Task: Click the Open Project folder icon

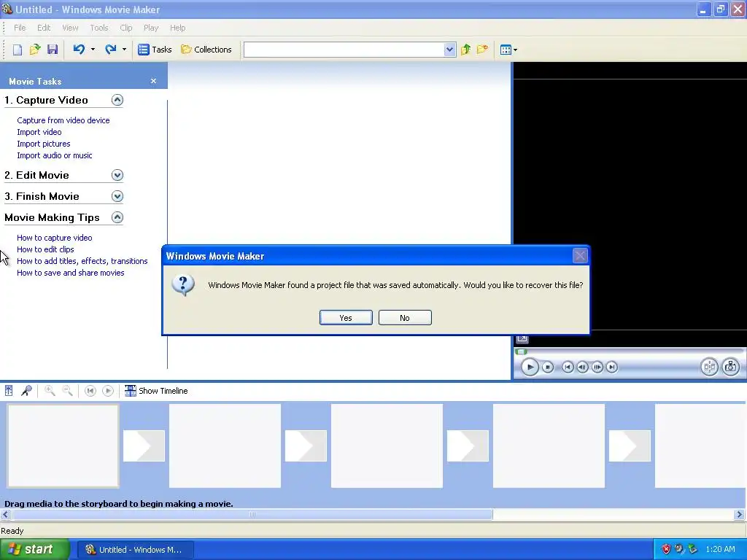Action: click(x=35, y=50)
